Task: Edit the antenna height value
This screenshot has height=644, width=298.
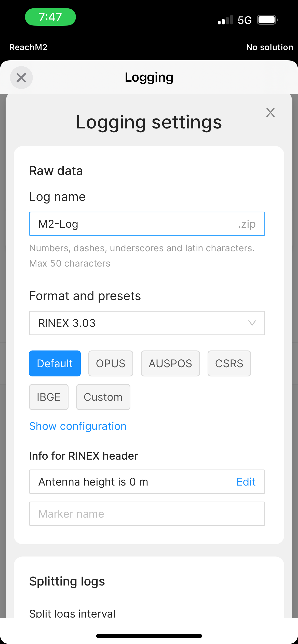Action: click(246, 482)
